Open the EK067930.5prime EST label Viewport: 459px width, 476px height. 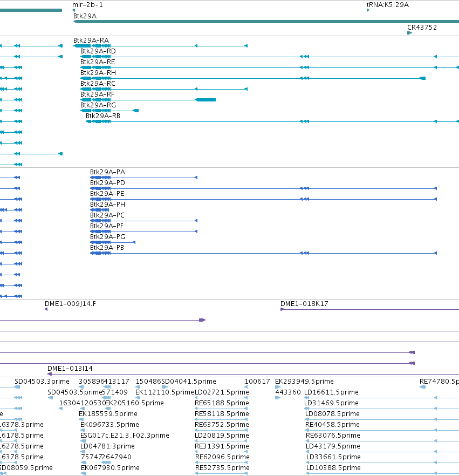pos(110,468)
